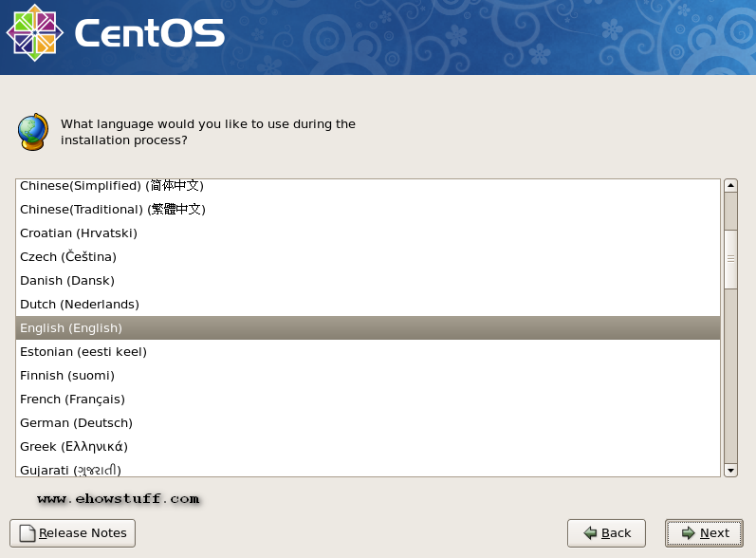The width and height of the screenshot is (756, 558).
Task: Open the Release Notes
Action: (72, 533)
